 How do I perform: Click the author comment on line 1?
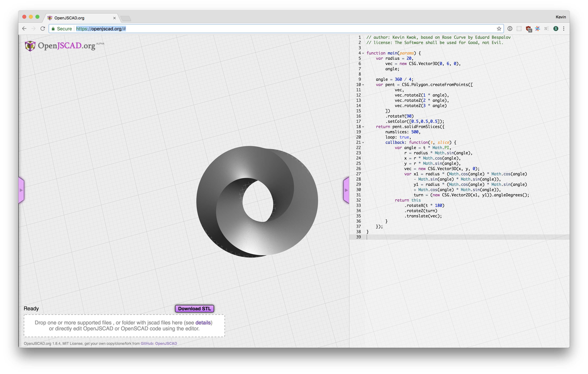[438, 37]
